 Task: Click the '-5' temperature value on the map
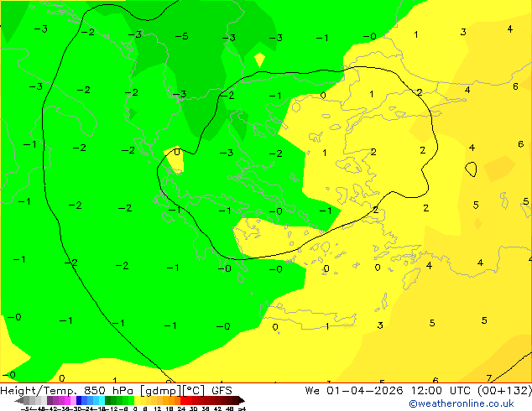[x=181, y=36]
